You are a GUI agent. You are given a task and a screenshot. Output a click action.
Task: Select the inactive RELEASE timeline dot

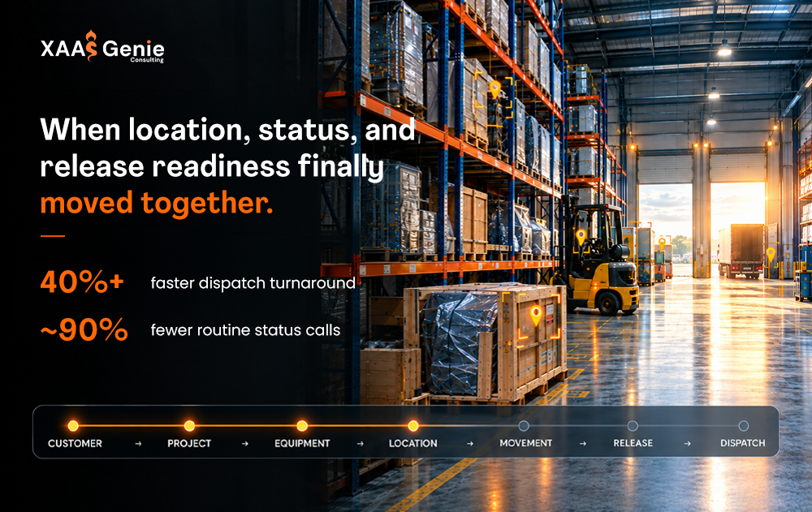(633, 425)
